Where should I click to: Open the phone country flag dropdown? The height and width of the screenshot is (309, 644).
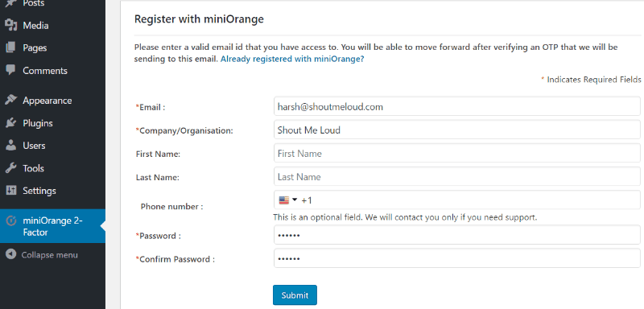(288, 200)
